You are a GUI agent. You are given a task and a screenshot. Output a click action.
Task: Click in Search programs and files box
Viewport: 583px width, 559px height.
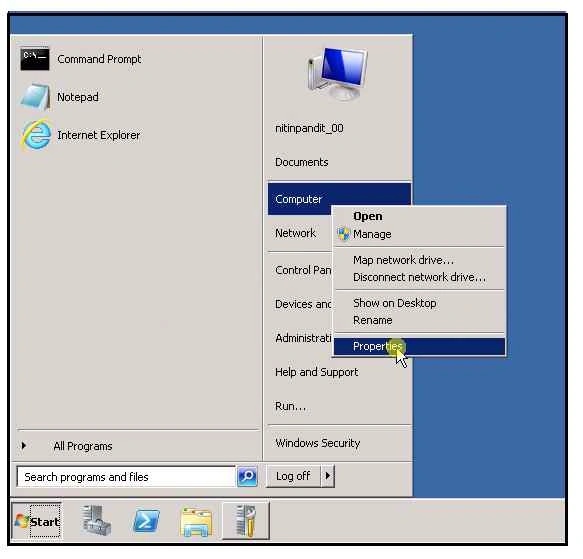click(x=126, y=477)
